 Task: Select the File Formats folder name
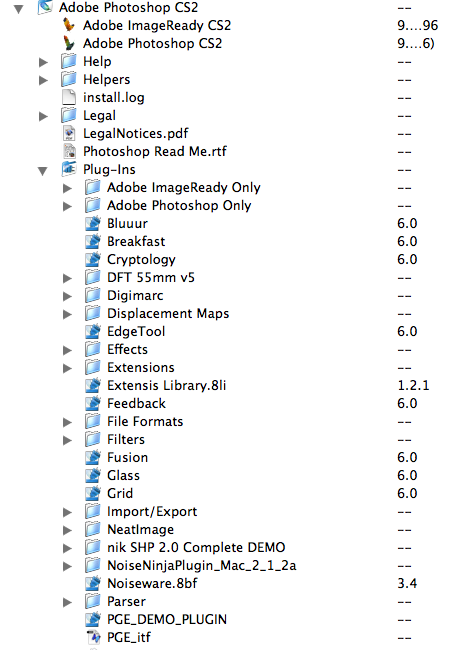[145, 422]
